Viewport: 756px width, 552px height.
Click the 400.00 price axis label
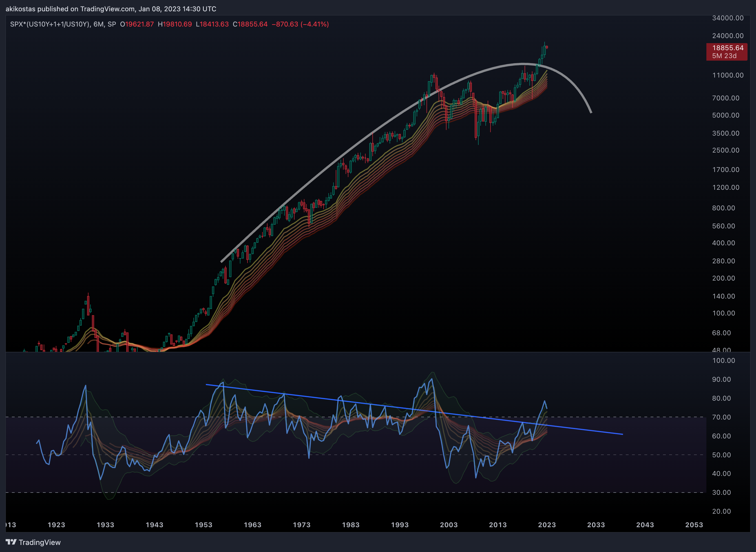pos(724,243)
